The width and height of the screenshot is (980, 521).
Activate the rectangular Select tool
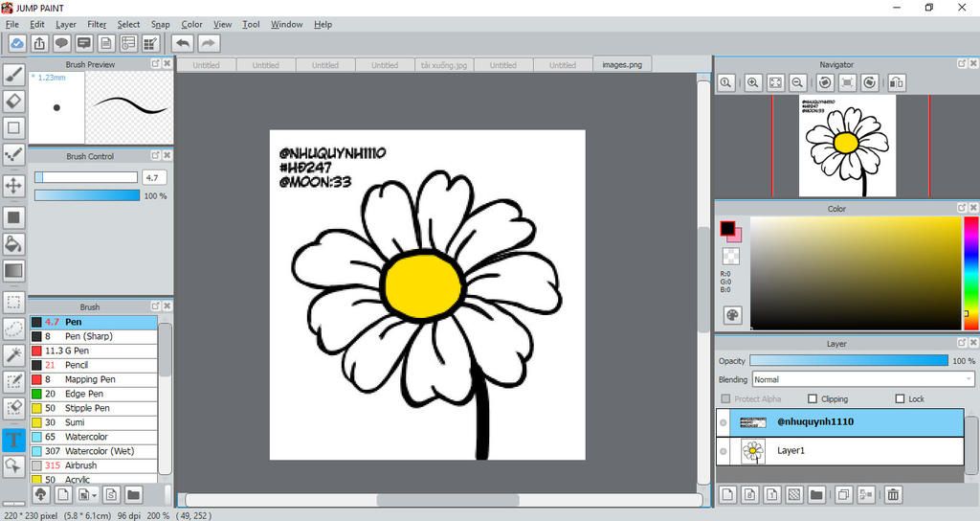coord(13,303)
